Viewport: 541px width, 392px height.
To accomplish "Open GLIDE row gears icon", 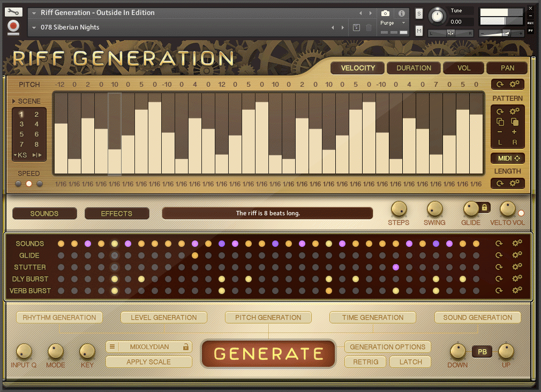I will (517, 255).
